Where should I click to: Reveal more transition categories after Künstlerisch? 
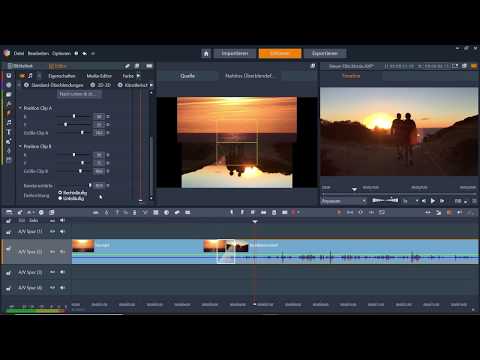pos(151,85)
